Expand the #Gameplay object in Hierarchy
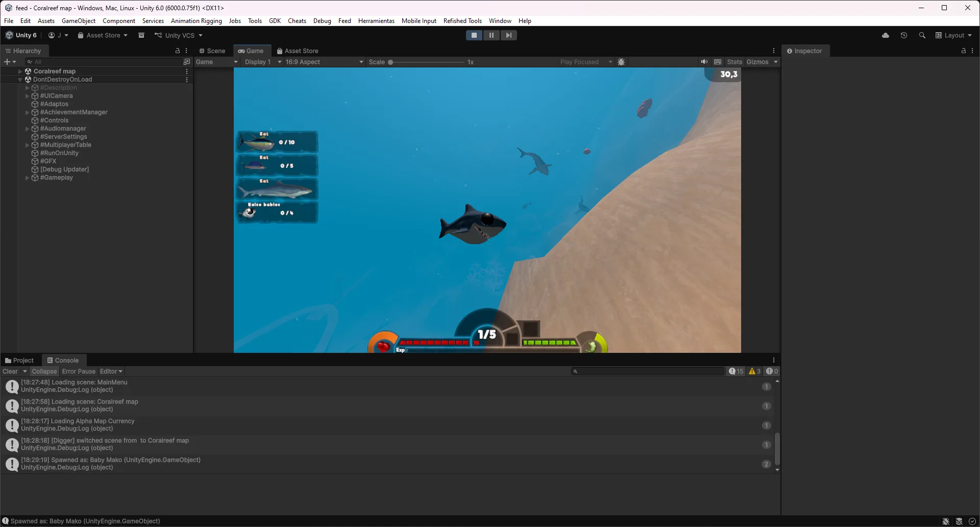Image resolution: width=980 pixels, height=527 pixels. click(x=27, y=178)
